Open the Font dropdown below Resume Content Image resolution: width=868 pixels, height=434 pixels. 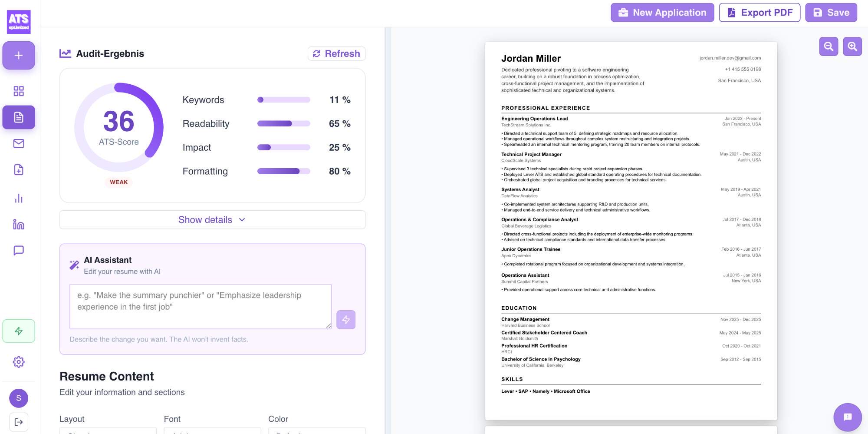pyautogui.click(x=212, y=431)
